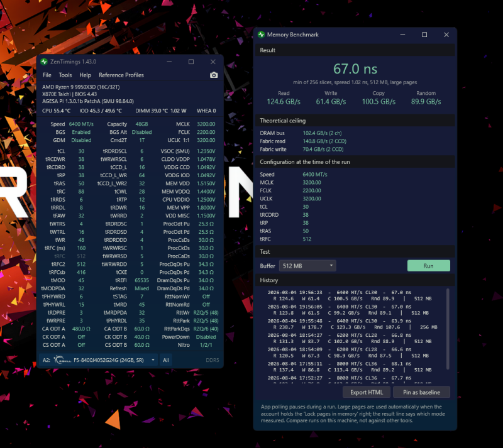Minimize the Memory Benchmark window
This screenshot has height=448, width=503.
pyautogui.click(x=402, y=35)
